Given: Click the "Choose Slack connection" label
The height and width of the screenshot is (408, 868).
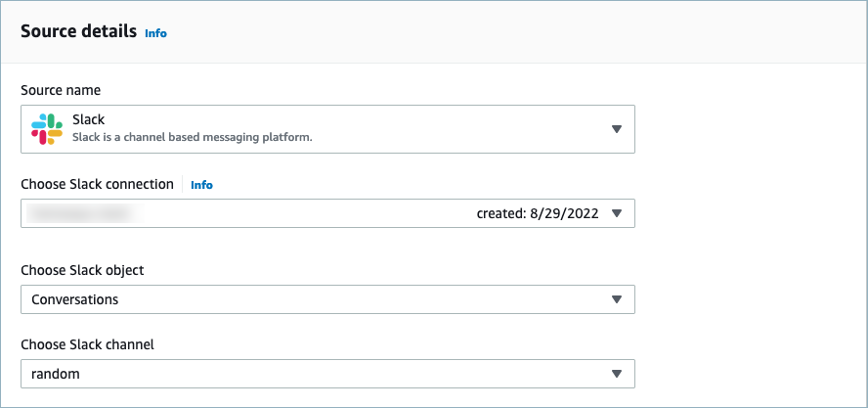Looking at the screenshot, I should (x=97, y=184).
